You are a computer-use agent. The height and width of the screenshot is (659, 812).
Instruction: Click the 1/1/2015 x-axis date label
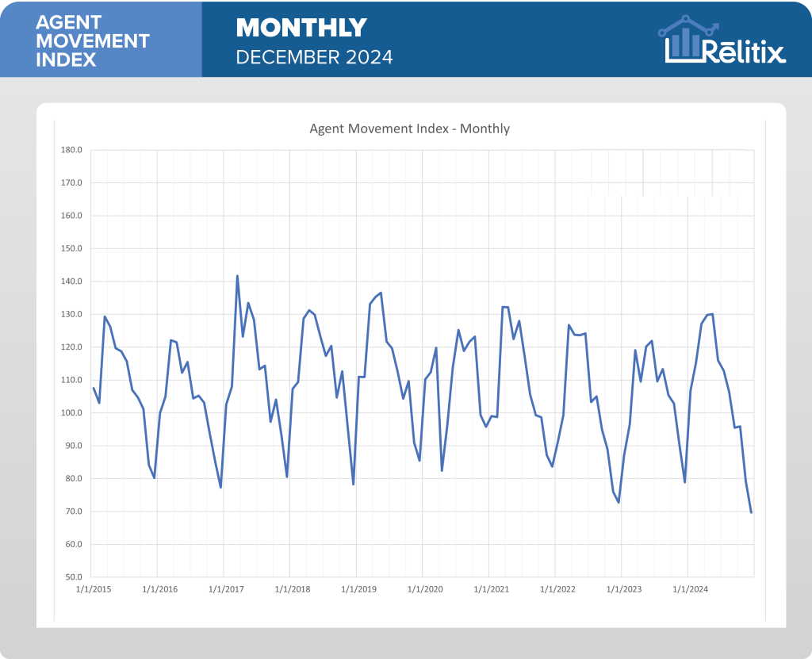94,589
